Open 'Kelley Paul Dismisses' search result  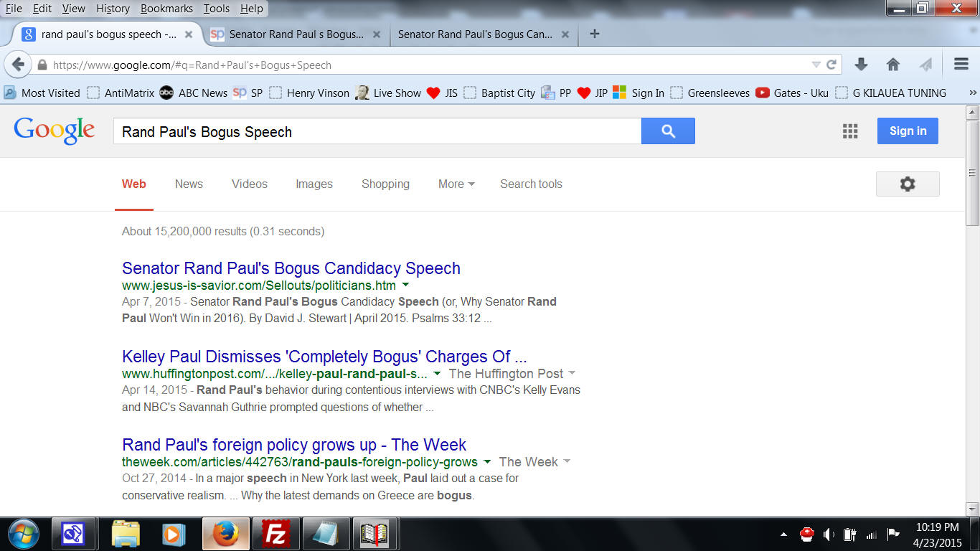coord(324,357)
